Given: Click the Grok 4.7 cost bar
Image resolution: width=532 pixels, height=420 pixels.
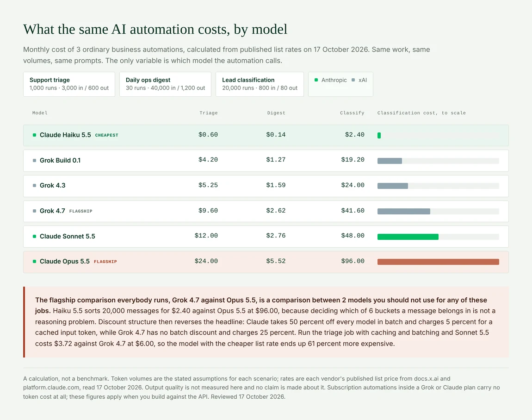Looking at the screenshot, I should click(404, 212).
